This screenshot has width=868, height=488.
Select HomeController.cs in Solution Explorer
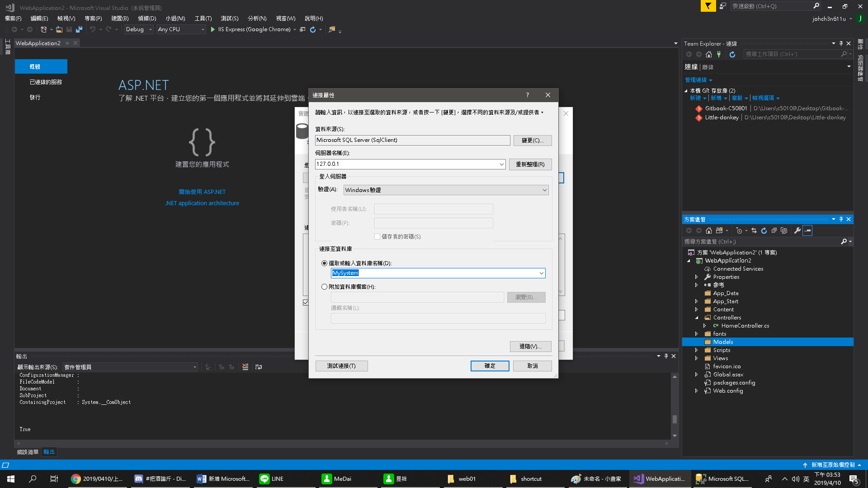pos(745,326)
